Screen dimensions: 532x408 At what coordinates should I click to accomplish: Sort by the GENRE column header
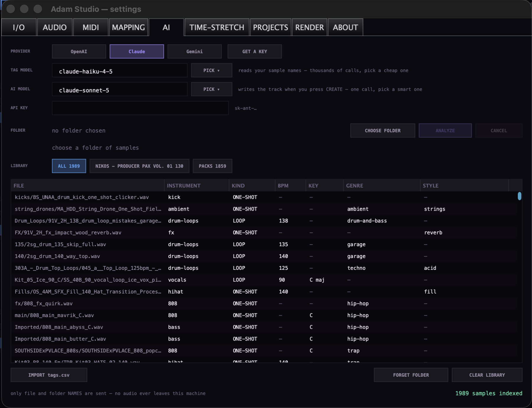pos(382,186)
